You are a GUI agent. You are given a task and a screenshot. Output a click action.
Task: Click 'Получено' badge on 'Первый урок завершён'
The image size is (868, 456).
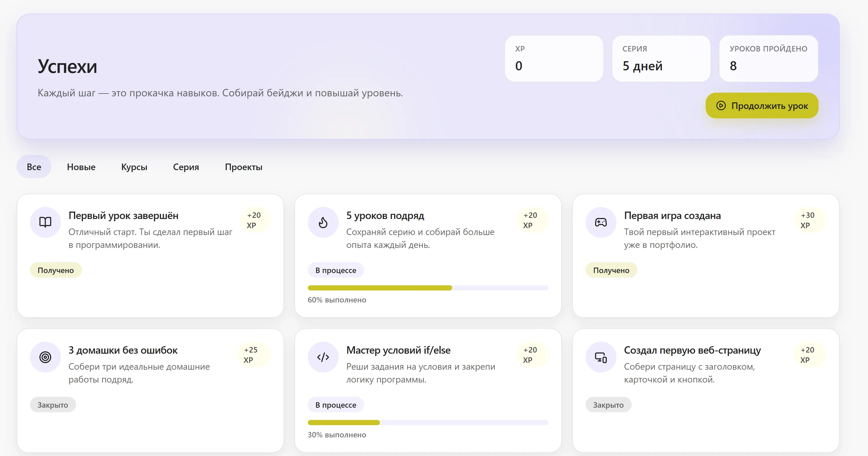[x=56, y=270]
